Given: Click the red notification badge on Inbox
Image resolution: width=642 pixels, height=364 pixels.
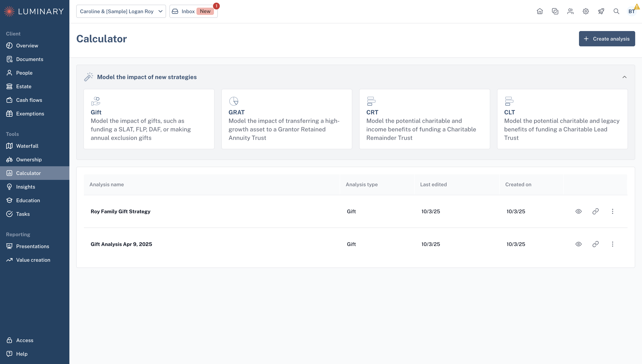Looking at the screenshot, I should (x=216, y=6).
